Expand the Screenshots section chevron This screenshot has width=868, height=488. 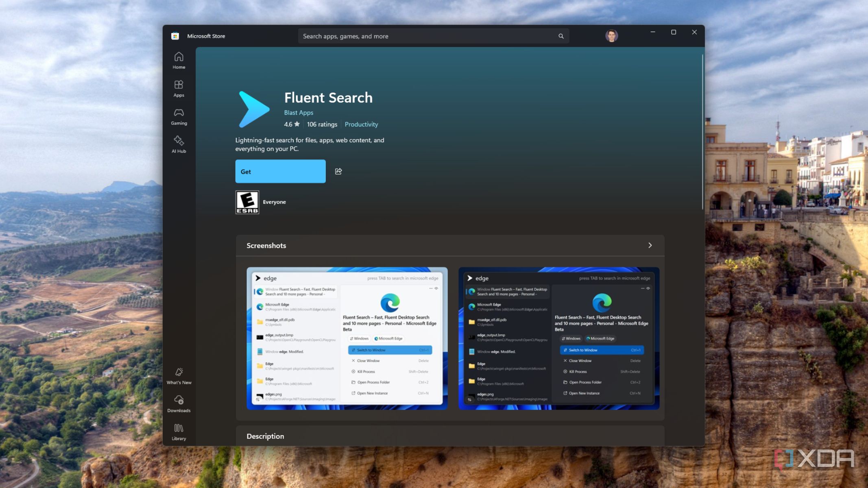(x=650, y=245)
